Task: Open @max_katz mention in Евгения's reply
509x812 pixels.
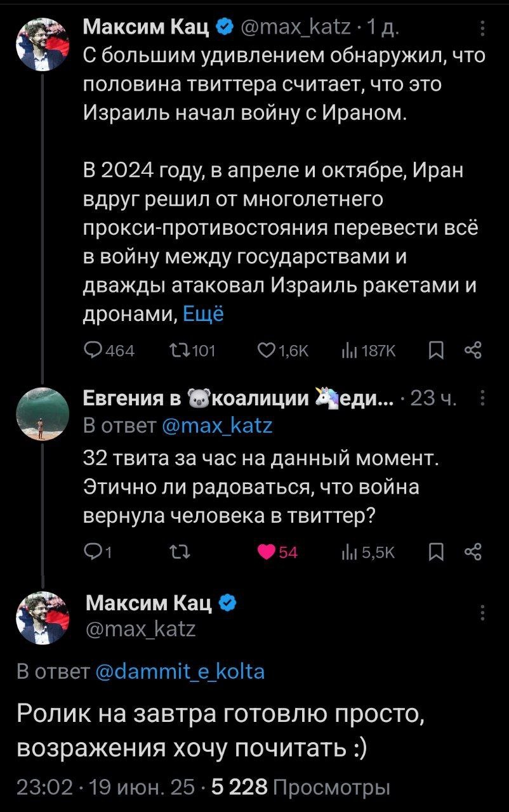Action: (x=218, y=425)
